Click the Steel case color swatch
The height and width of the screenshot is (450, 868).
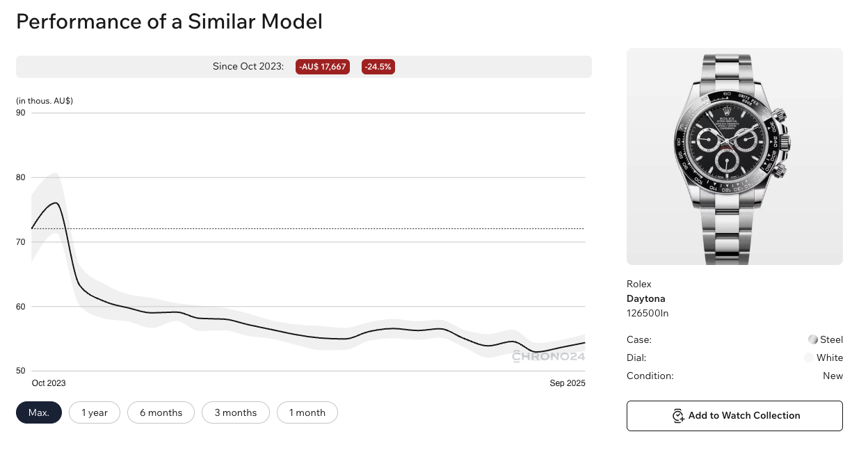click(x=812, y=340)
